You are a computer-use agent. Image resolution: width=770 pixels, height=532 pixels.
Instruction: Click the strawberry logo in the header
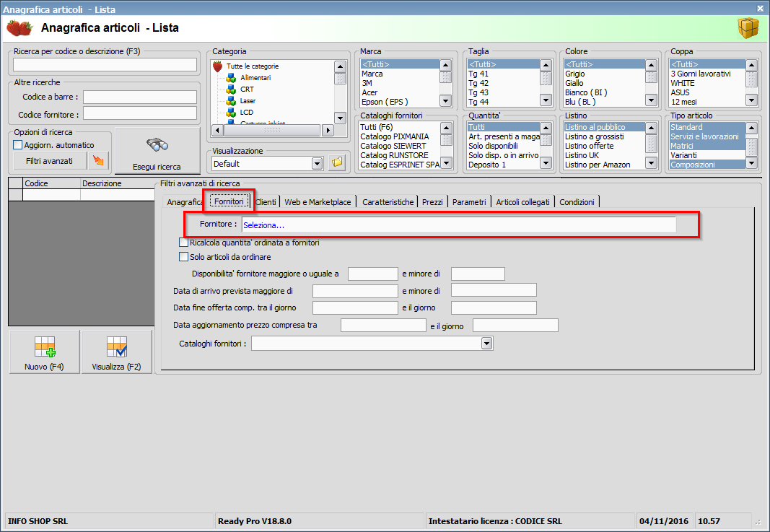pyautogui.click(x=19, y=28)
